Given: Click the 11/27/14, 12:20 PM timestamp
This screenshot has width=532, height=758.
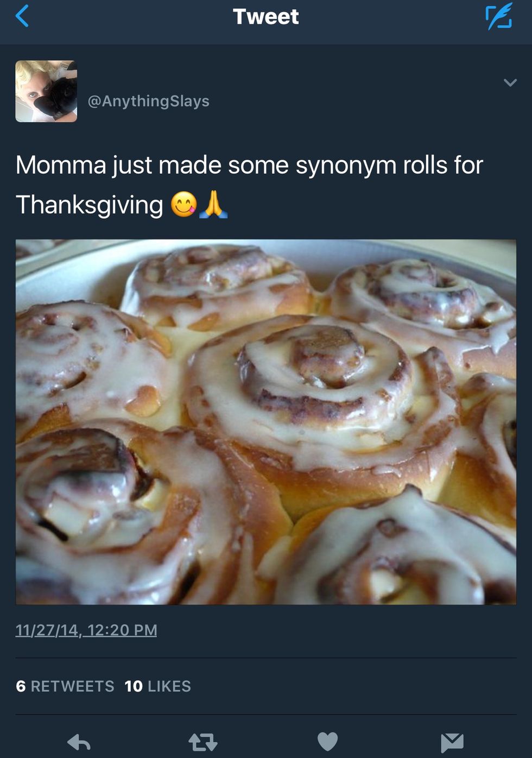Looking at the screenshot, I should (x=86, y=630).
